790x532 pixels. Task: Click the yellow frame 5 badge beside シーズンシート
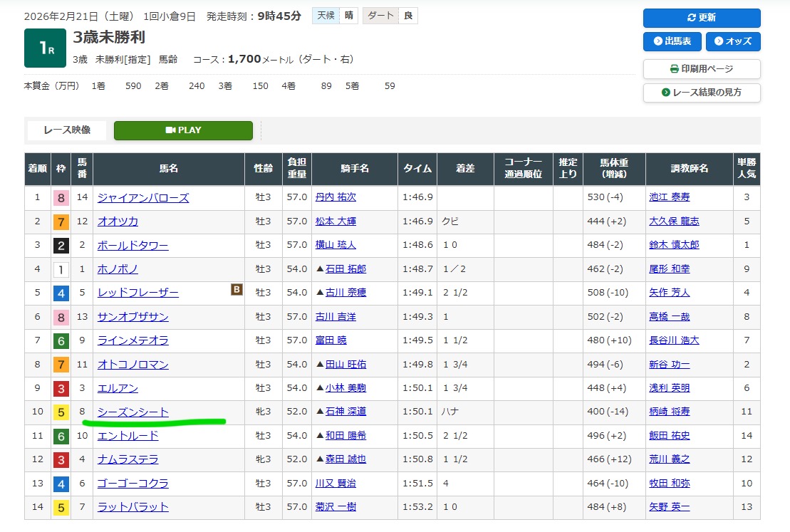pyautogui.click(x=61, y=412)
